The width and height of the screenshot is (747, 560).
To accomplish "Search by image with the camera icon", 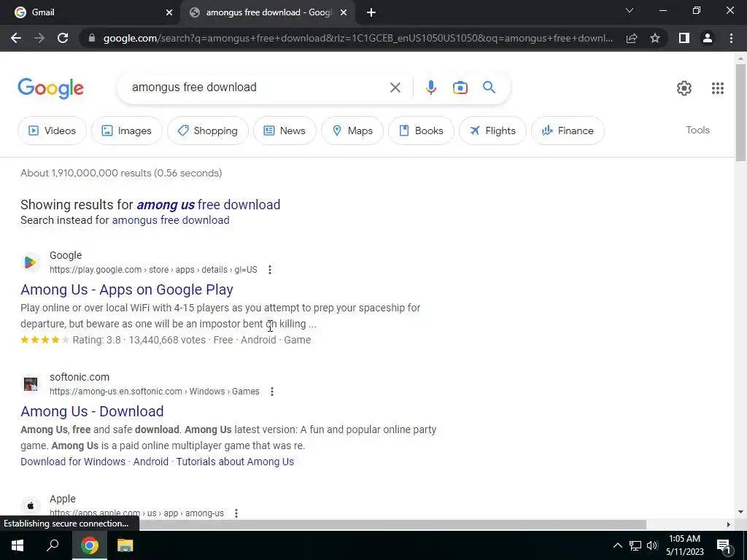I will tap(460, 87).
